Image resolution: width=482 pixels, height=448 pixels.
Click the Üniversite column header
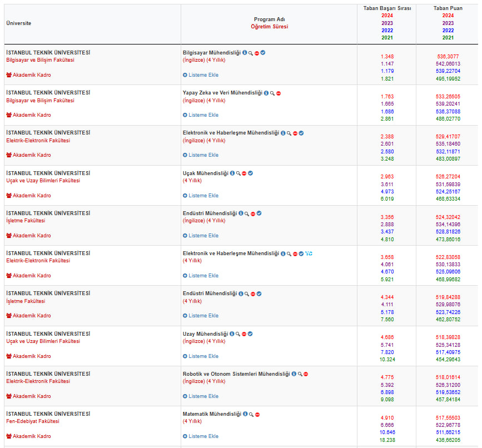[x=19, y=23]
